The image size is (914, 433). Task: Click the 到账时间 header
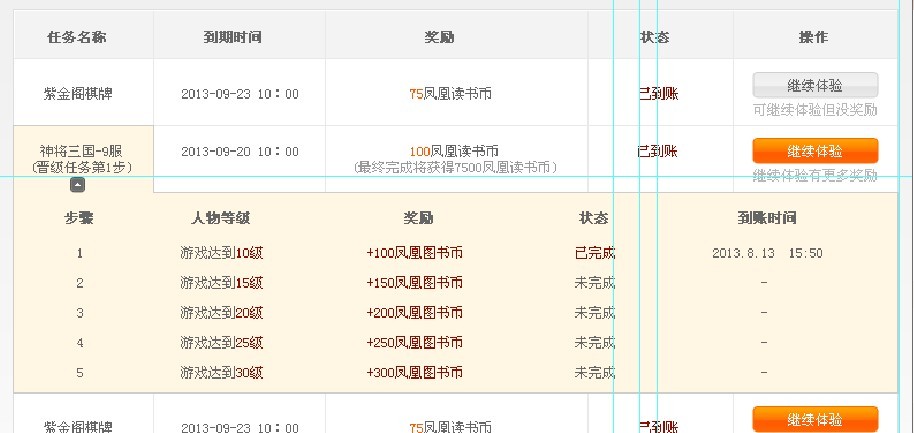click(767, 218)
